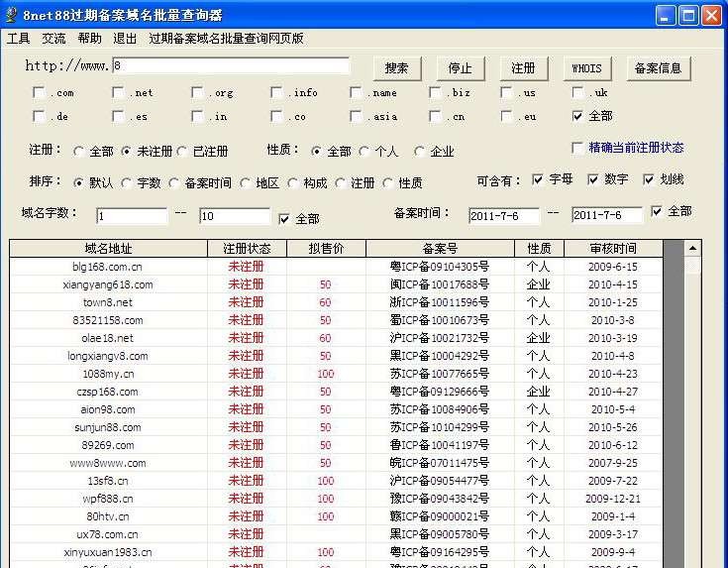Select the 已注册 radio button
The image size is (728, 568).
182,152
